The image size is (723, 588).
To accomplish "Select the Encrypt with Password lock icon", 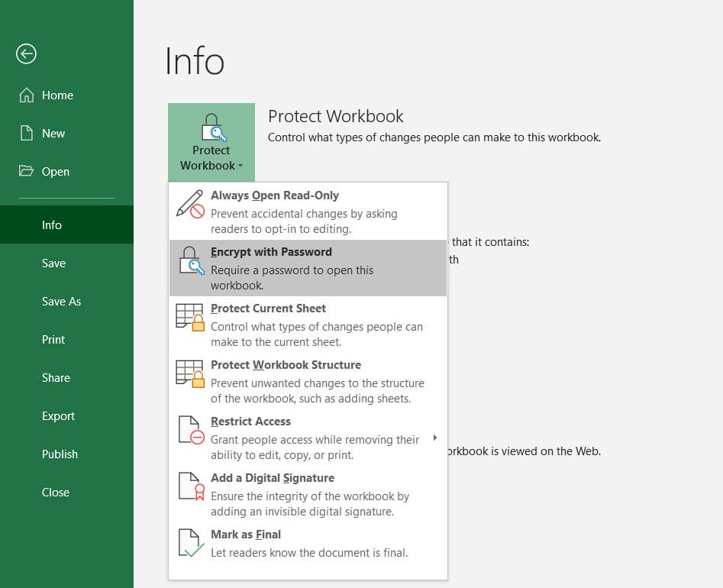I will click(x=190, y=260).
